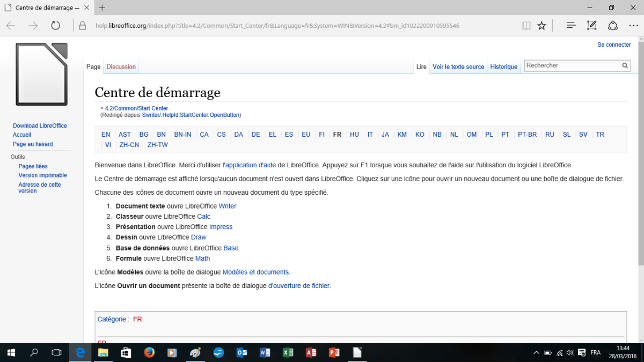Switch to the Page tab
Image resolution: width=644 pixels, height=362 pixels.
(x=93, y=67)
